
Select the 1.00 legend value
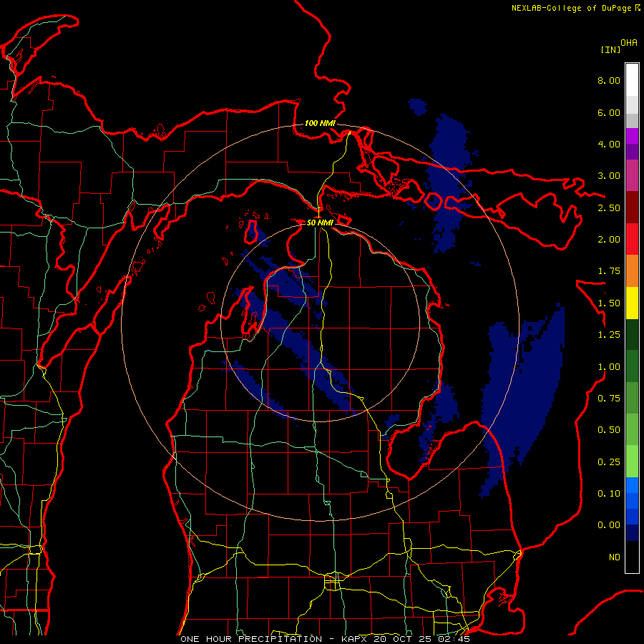click(x=609, y=367)
